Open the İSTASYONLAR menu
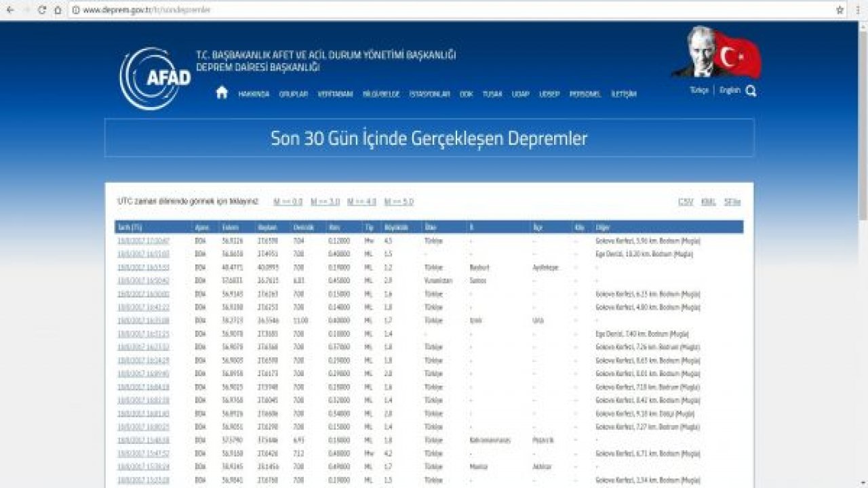The width and height of the screenshot is (868, 488). pos(429,94)
